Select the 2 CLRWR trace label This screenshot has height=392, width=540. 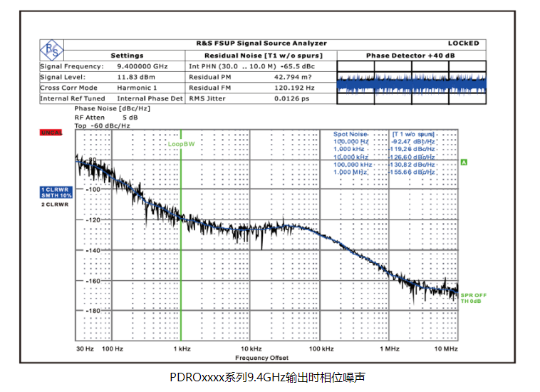coord(55,205)
